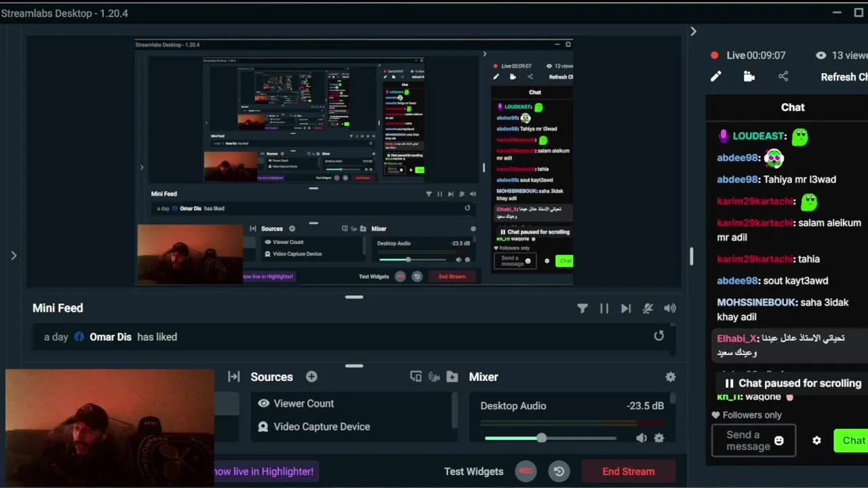
Task: Click abdee98 in 'Tahiya mr l3wad' message
Action: pyautogui.click(x=737, y=180)
